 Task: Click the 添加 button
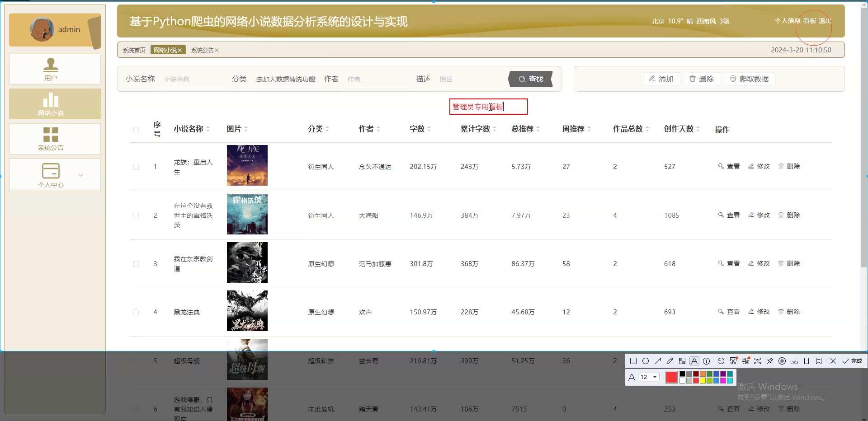click(661, 79)
